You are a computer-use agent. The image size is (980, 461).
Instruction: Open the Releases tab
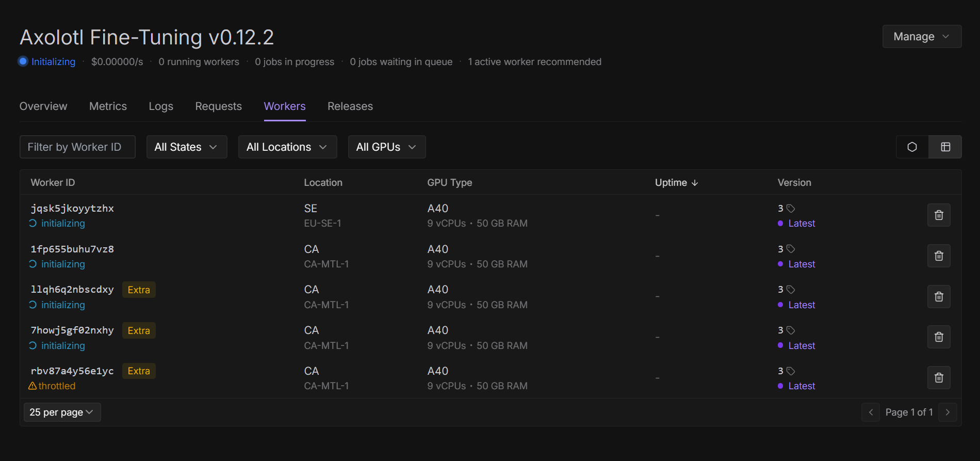[350, 106]
